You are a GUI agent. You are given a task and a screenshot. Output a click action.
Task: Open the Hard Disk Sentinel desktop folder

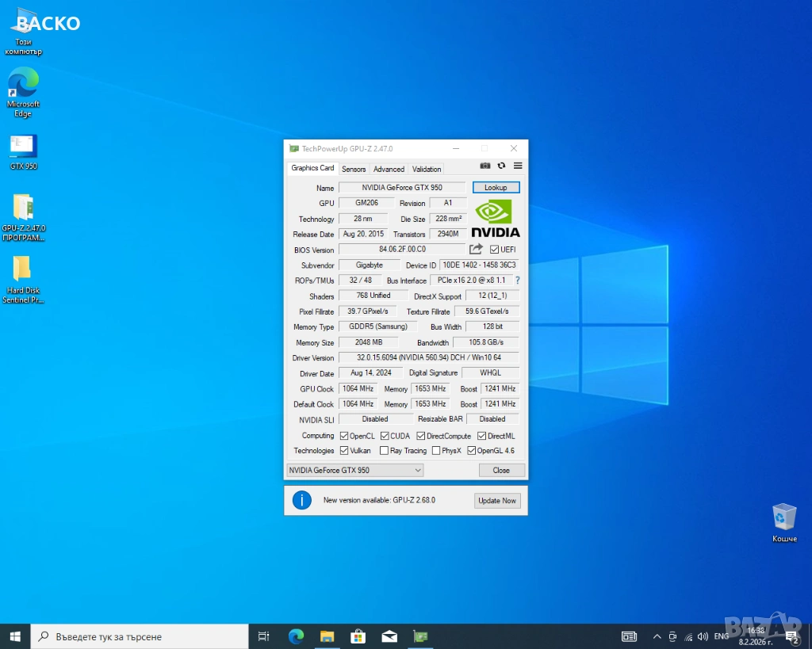tap(22, 269)
